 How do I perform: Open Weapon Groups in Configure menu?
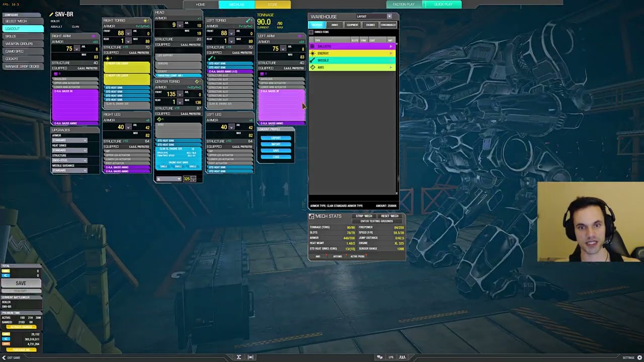coord(22,44)
